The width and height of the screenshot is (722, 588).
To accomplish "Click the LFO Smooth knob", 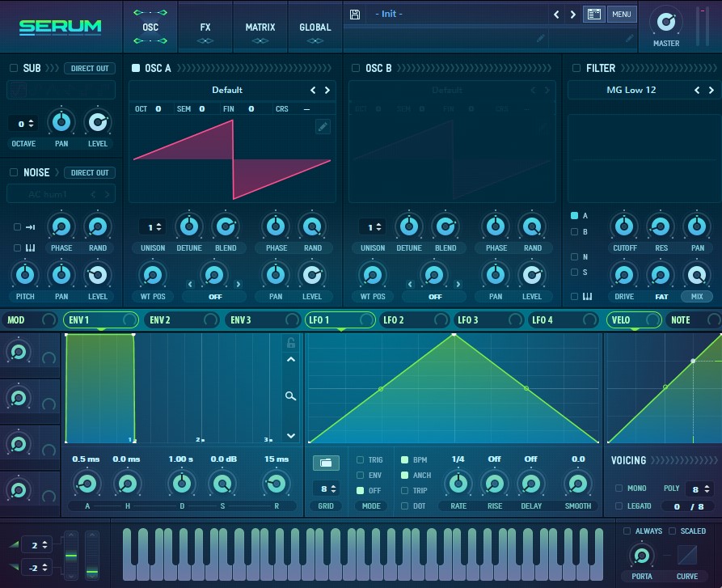I will pyautogui.click(x=578, y=483).
